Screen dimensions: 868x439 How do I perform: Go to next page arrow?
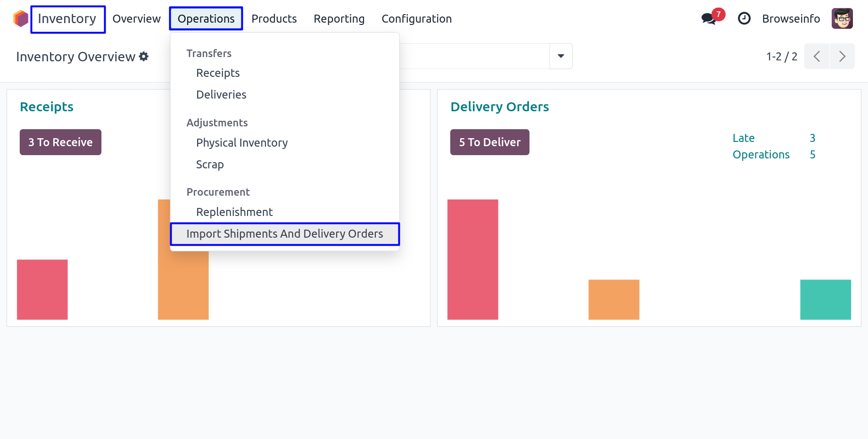[842, 57]
